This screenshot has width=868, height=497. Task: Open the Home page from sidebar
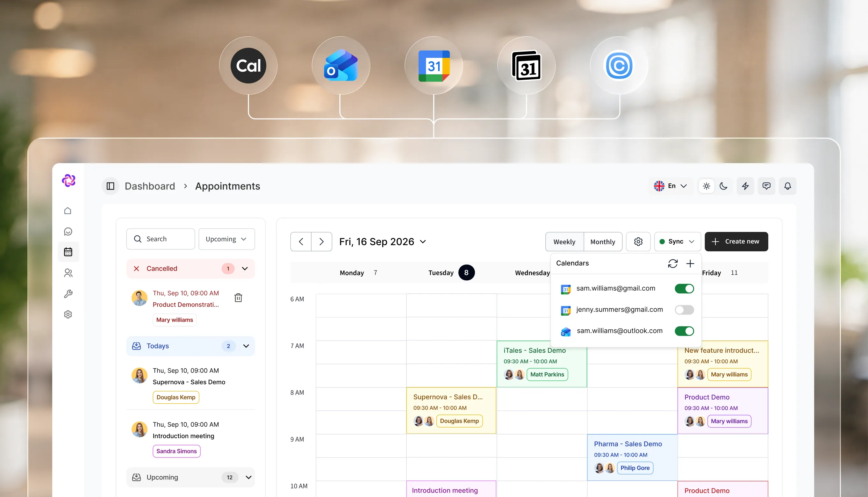click(x=68, y=211)
